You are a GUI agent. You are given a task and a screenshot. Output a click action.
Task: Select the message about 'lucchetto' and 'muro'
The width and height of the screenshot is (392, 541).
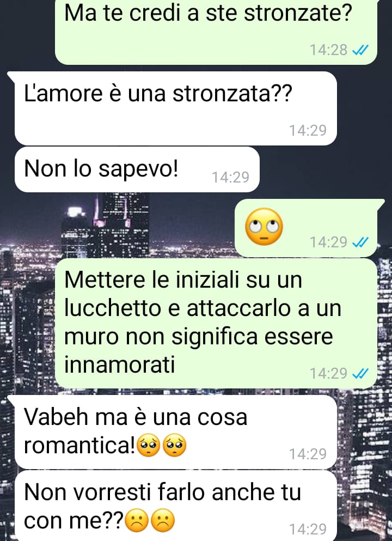pyautogui.click(x=216, y=324)
